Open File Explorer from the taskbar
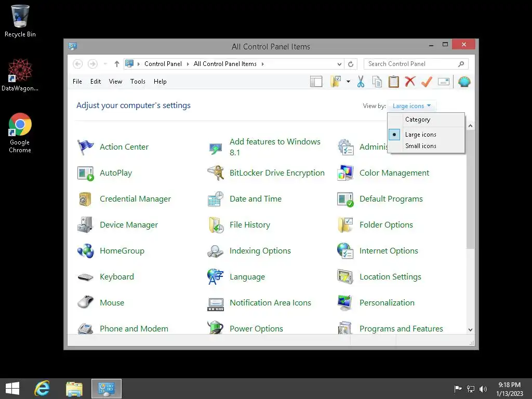 point(74,389)
